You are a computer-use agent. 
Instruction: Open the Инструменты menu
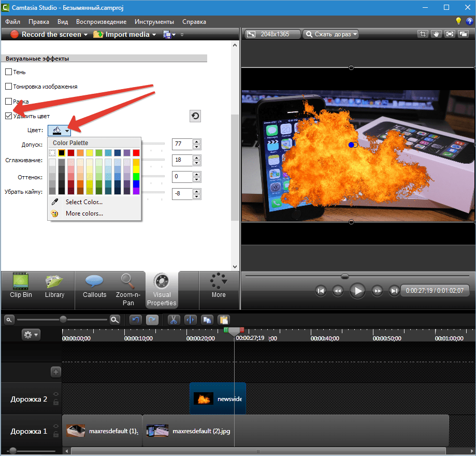tap(154, 22)
